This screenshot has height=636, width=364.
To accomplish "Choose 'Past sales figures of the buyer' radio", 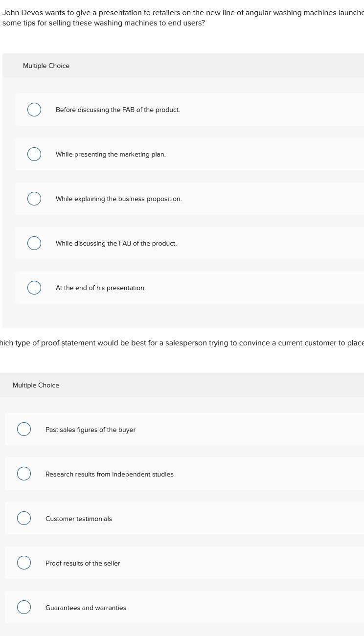I will [x=24, y=429].
